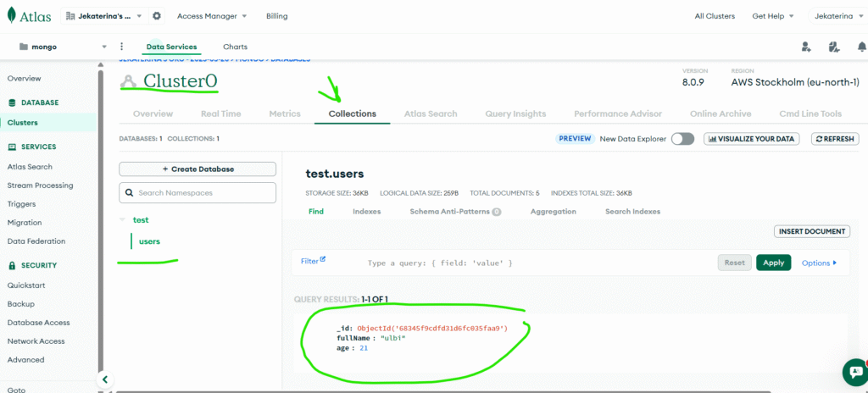
Task: Click the Apply query button
Action: [x=773, y=263]
